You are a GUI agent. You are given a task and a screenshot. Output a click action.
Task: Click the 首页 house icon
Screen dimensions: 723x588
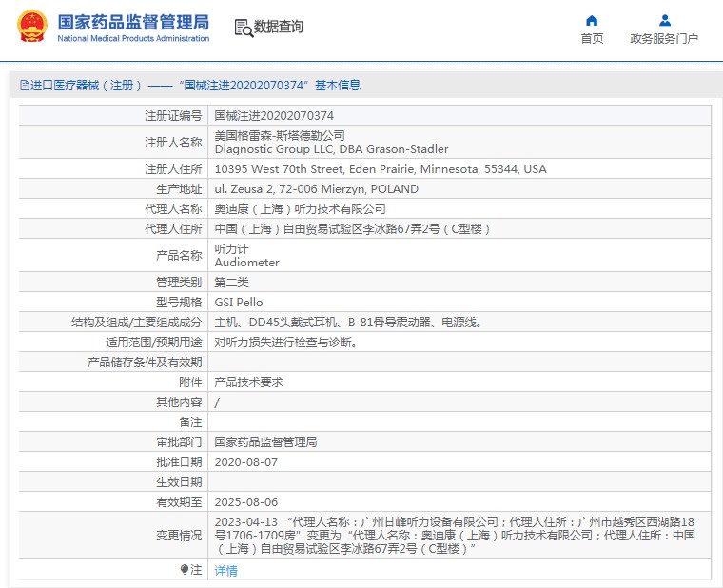592,20
